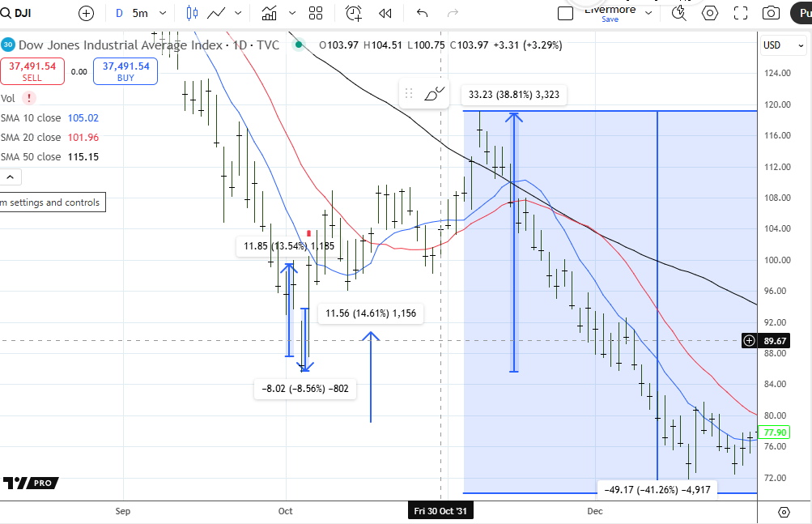This screenshot has width=812, height=524.
Task: Switch to line chart style icon
Action: (x=216, y=14)
